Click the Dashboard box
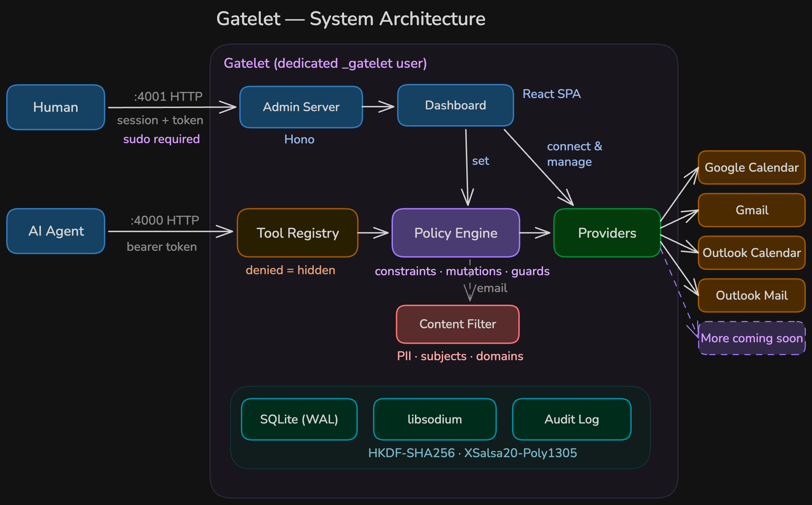Viewport: 812px width, 505px height. [x=455, y=105]
